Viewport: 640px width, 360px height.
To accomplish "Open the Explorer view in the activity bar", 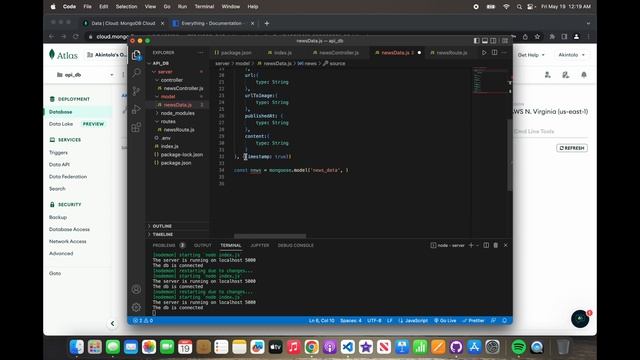I will (136, 55).
